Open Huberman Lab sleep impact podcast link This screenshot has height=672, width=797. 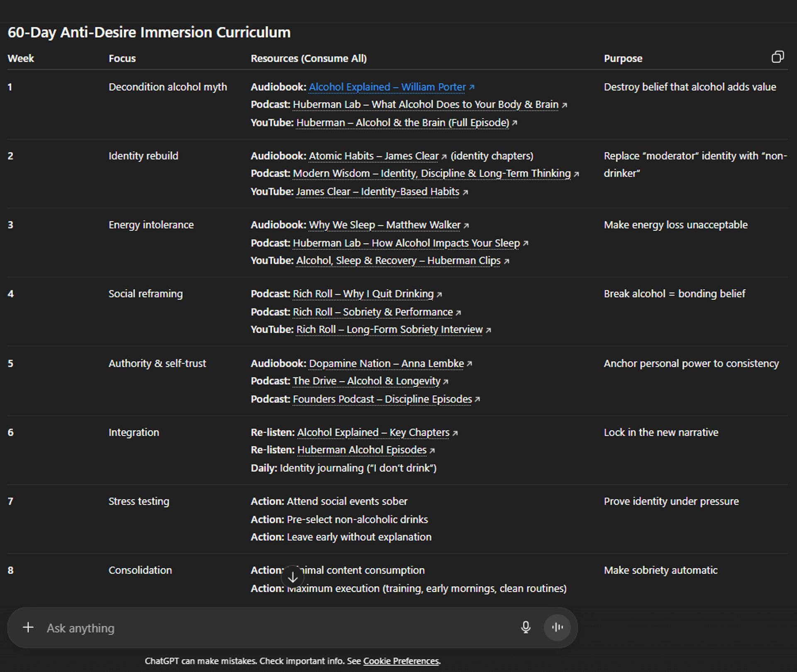pyautogui.click(x=406, y=243)
